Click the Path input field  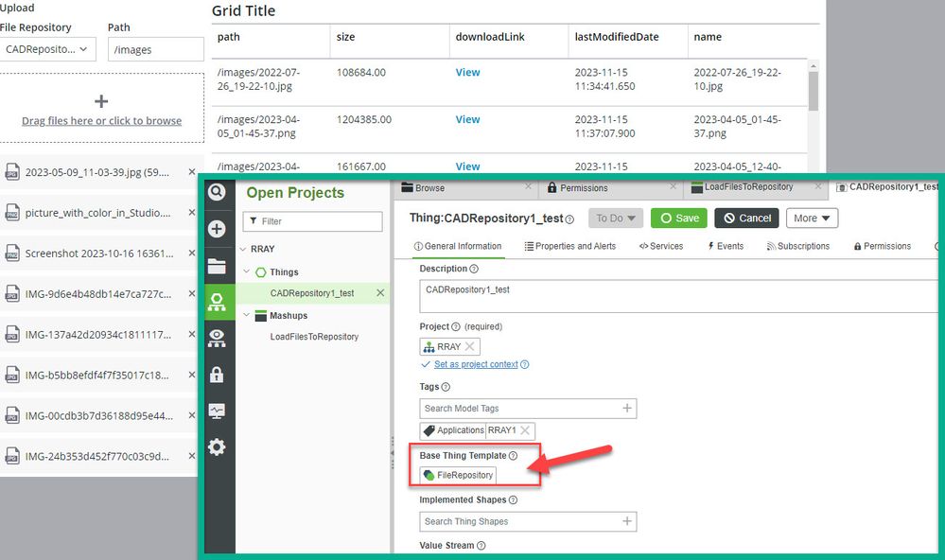coord(155,49)
